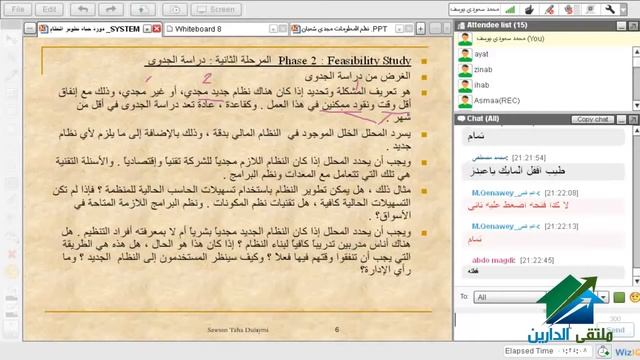Viewport: 640px width, 360px height.
Task: Start Screen sharing
Action: click(216, 9)
